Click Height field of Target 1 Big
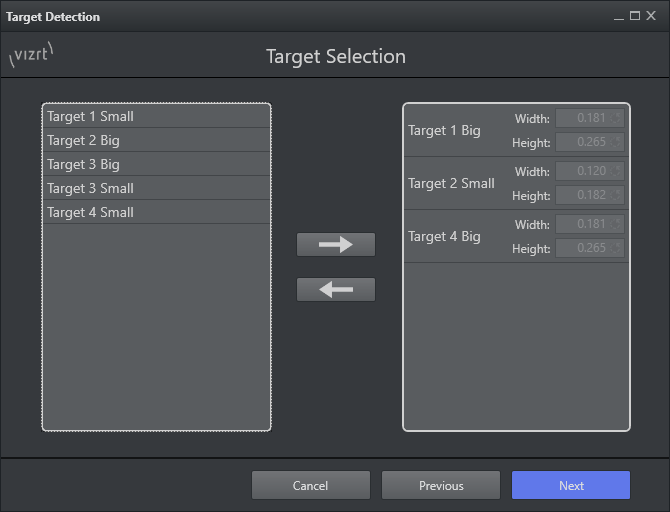The width and height of the screenshot is (670, 512). 584,143
